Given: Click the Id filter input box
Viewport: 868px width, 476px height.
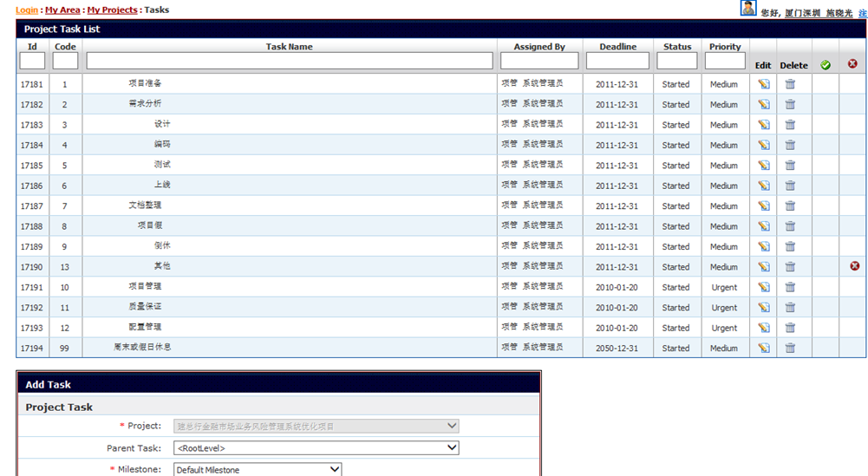Looking at the screenshot, I should pyautogui.click(x=32, y=62).
